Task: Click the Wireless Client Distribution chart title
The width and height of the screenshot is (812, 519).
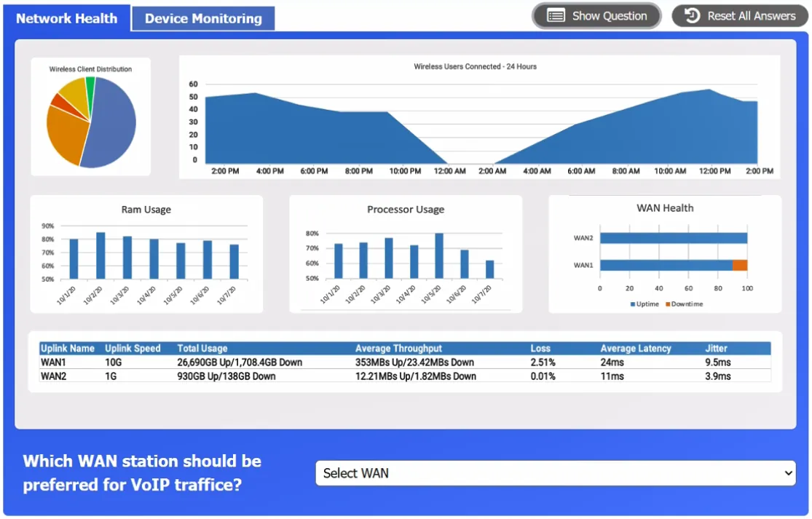Action: coord(90,69)
